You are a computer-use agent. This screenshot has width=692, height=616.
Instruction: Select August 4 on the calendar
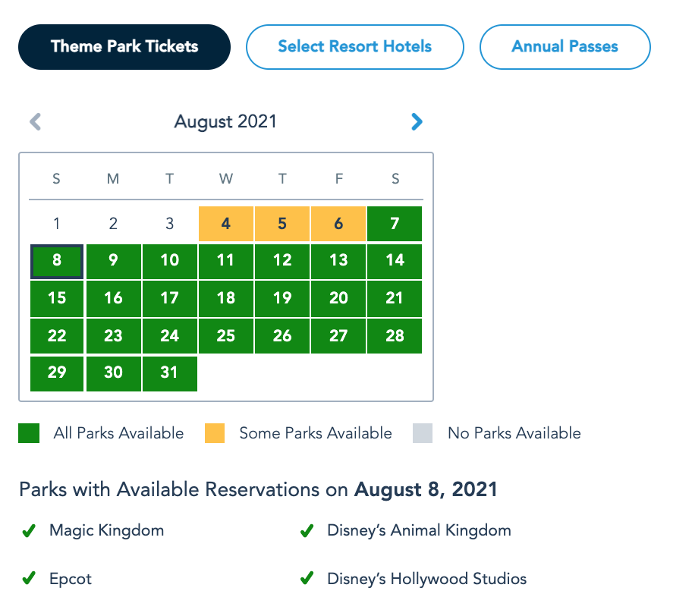226,224
